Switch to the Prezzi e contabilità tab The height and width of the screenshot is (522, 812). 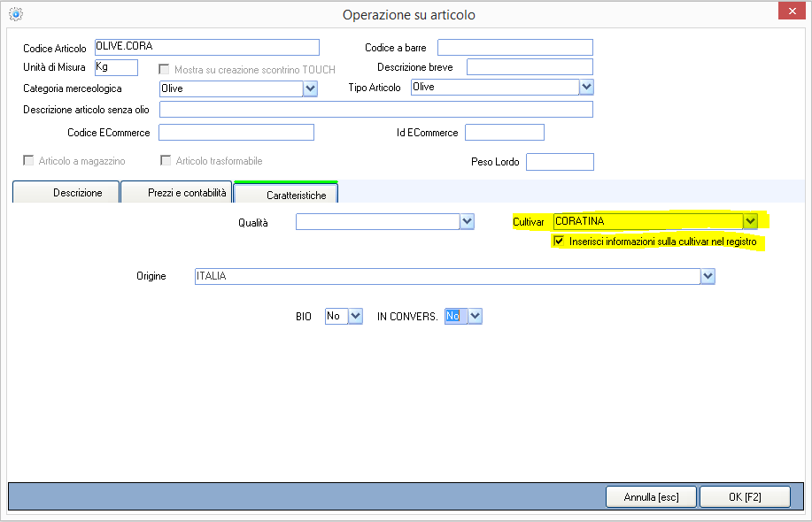click(x=176, y=193)
